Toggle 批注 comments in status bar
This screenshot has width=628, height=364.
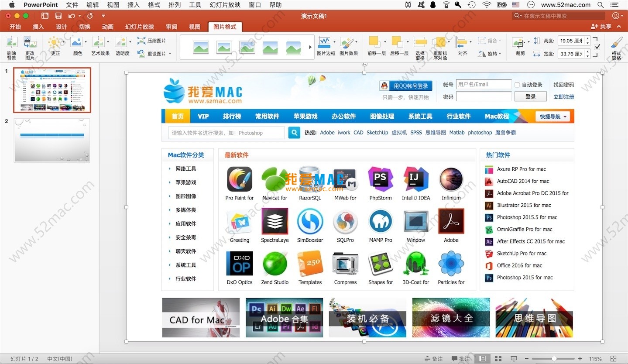(x=461, y=359)
